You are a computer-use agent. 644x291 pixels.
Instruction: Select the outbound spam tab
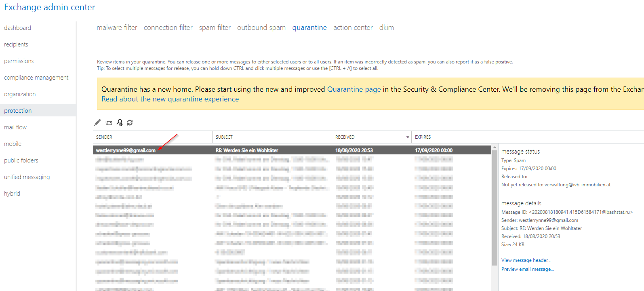click(x=261, y=27)
